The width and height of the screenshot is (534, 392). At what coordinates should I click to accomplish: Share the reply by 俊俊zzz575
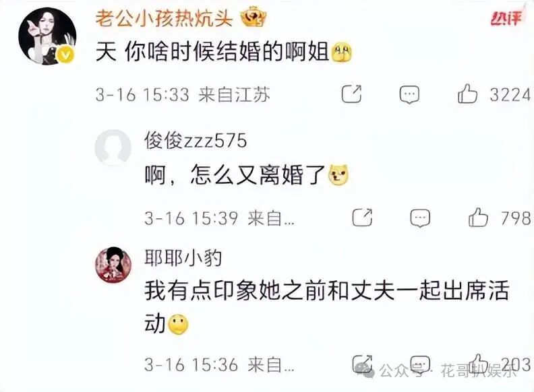(362, 218)
